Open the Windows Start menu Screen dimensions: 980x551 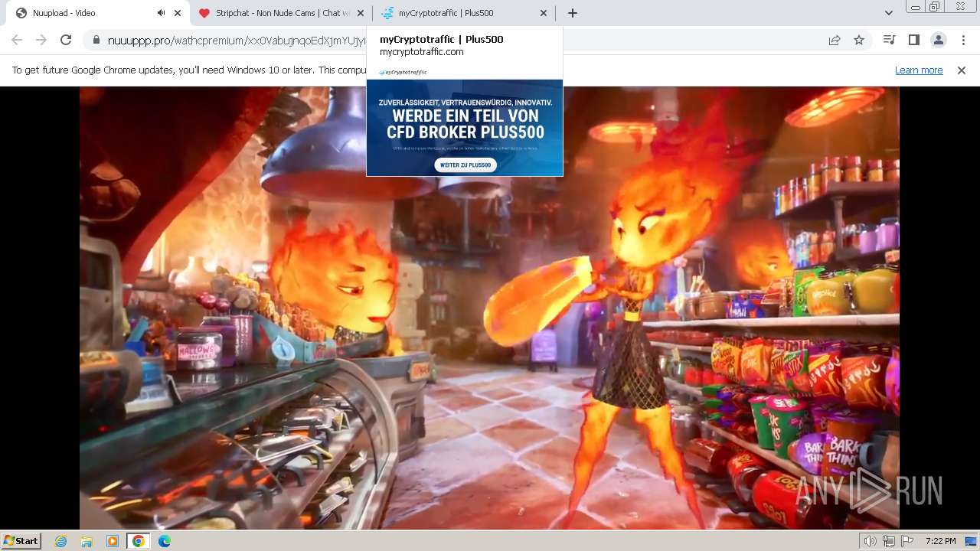[x=21, y=540]
